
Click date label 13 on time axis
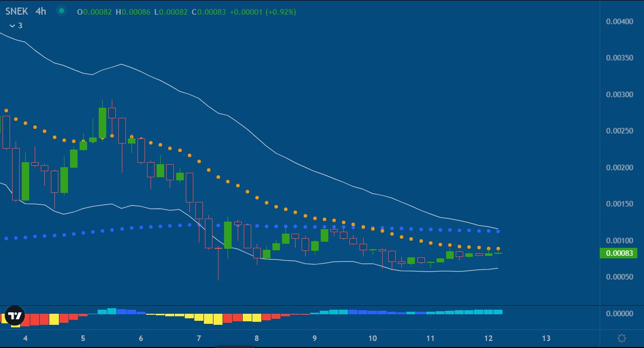pyautogui.click(x=546, y=338)
